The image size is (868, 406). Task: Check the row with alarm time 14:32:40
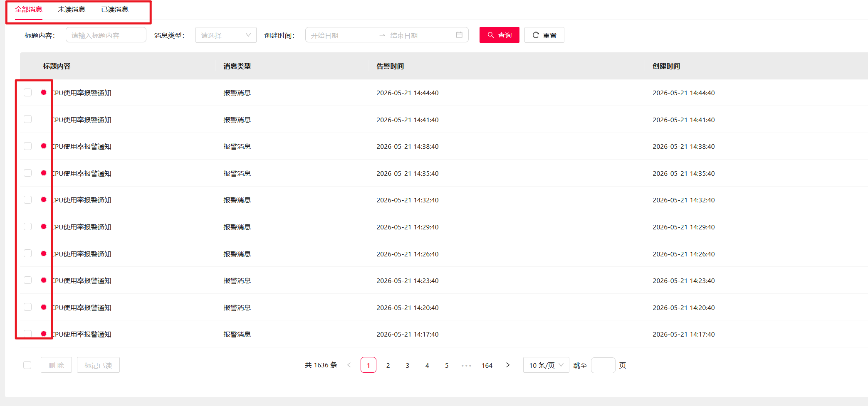click(x=28, y=199)
